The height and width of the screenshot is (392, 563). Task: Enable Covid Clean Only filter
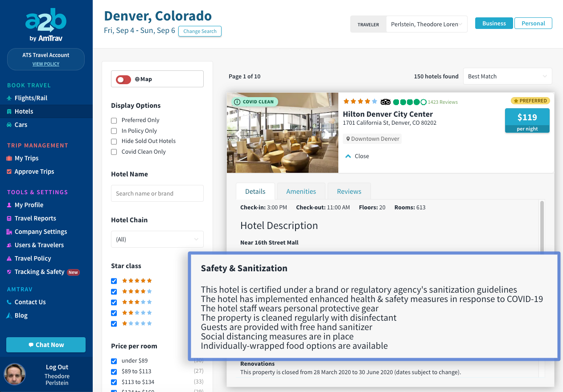point(114,152)
